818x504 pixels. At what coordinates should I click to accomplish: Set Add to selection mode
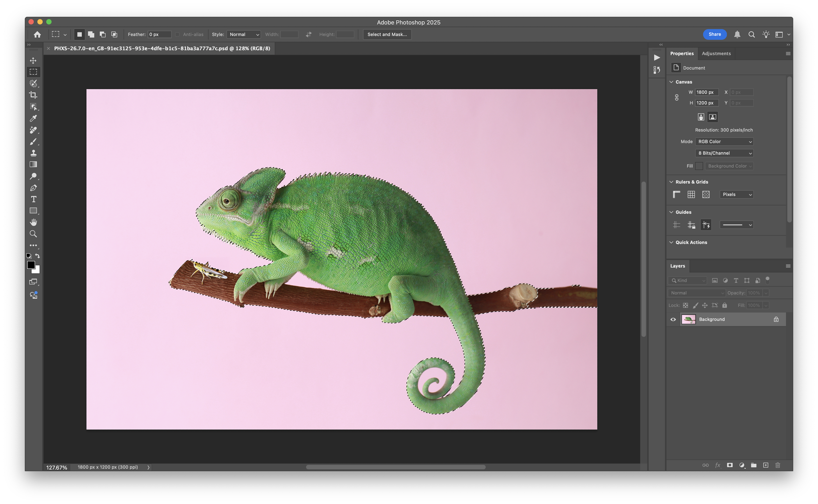pos(91,34)
